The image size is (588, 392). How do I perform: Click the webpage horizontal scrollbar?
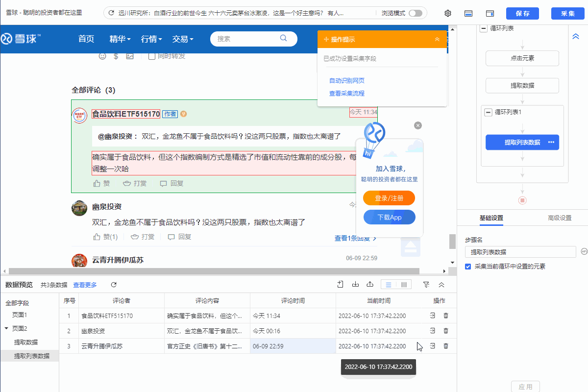tap(214, 271)
